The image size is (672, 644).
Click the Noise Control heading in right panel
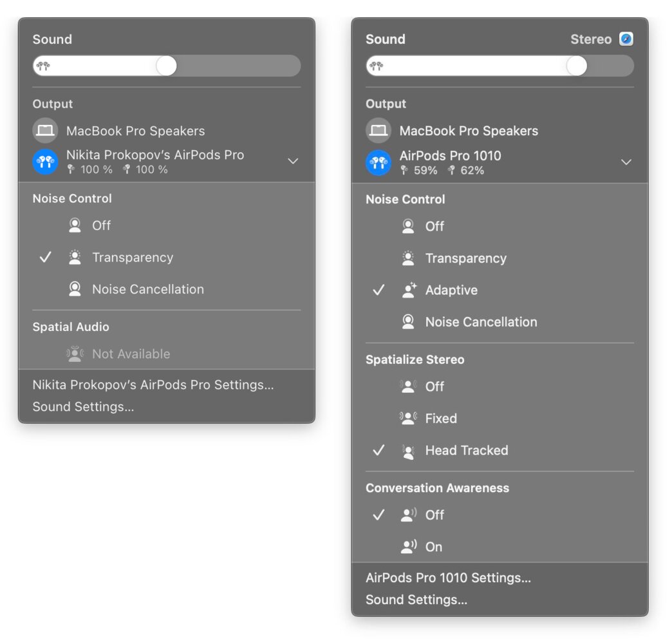405,200
